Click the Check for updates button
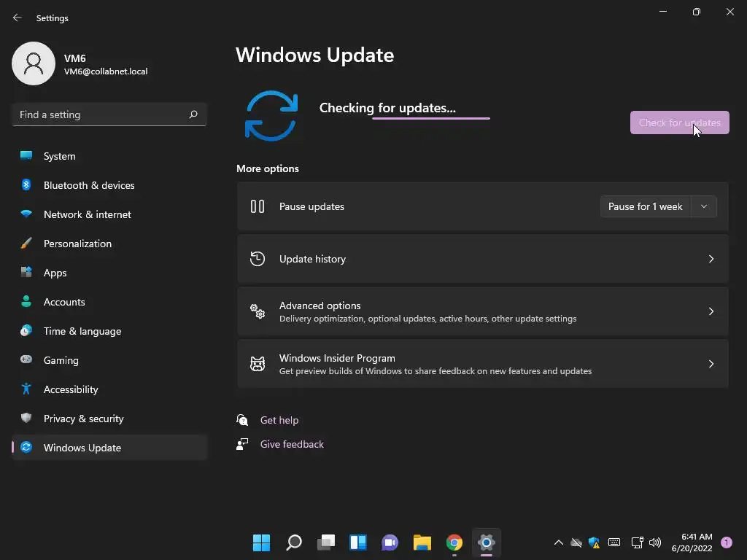Screen dimensions: 747x560 pos(679,122)
